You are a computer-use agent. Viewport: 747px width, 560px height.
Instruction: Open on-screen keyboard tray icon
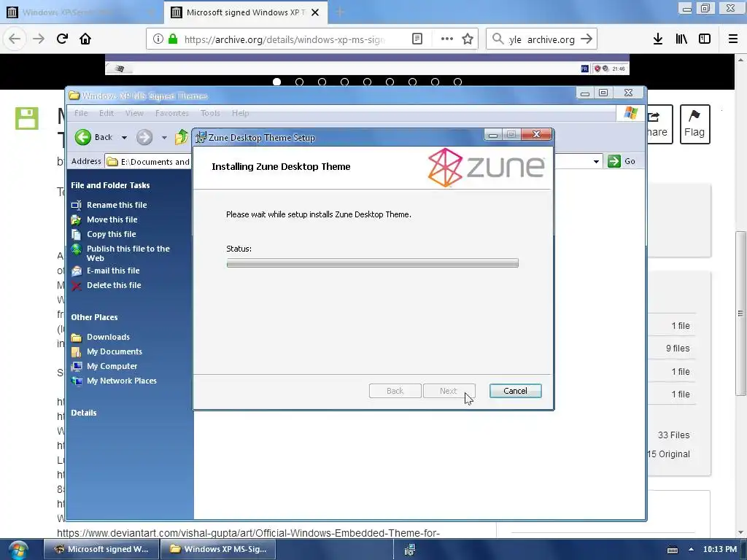click(x=672, y=550)
